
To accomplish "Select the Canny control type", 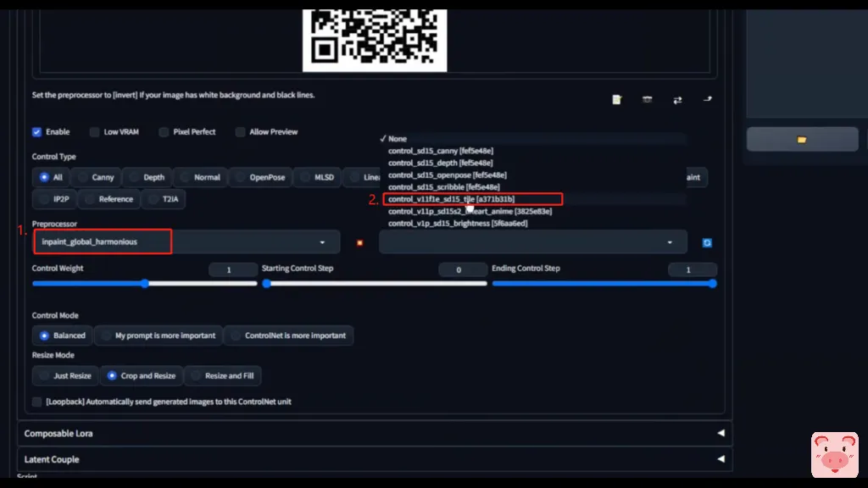I will point(96,177).
